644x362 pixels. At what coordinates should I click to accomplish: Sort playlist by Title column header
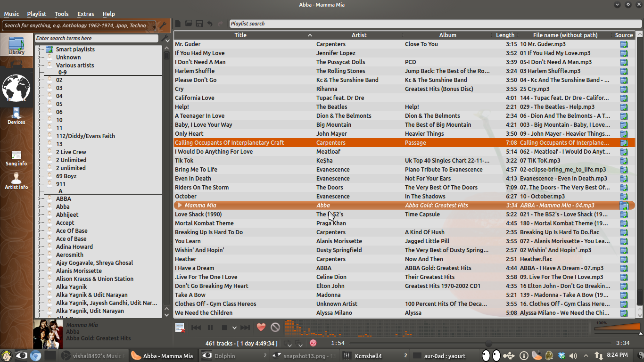pos(240,35)
